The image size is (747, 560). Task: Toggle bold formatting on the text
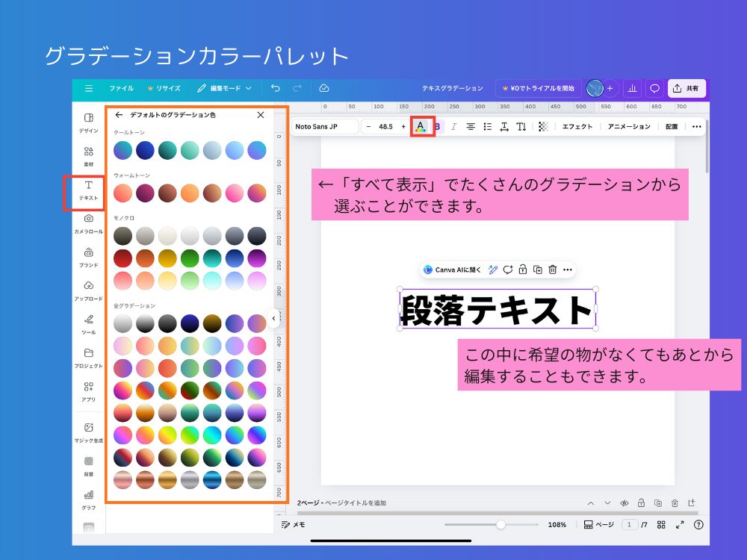tap(436, 126)
